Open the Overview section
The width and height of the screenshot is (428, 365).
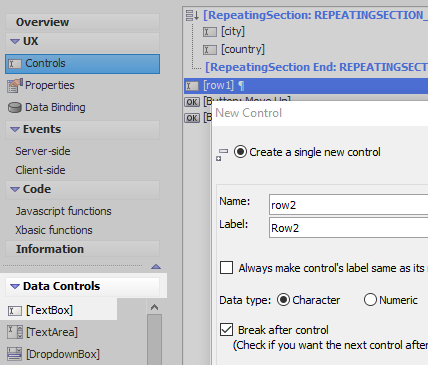tap(82, 22)
